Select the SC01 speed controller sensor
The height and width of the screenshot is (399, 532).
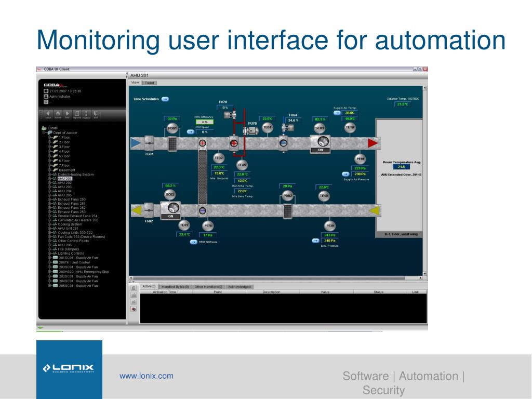tap(320, 128)
